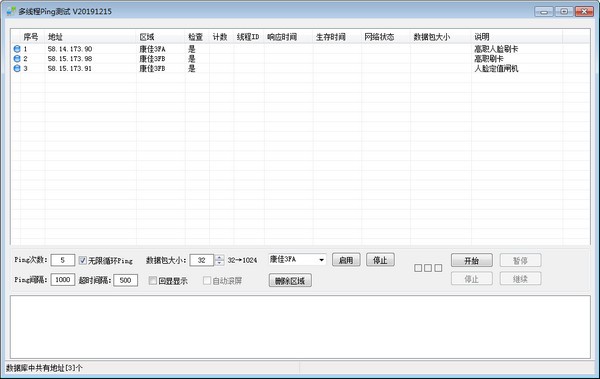
Task: Click the middle status indicator square
Action: pyautogui.click(x=428, y=268)
